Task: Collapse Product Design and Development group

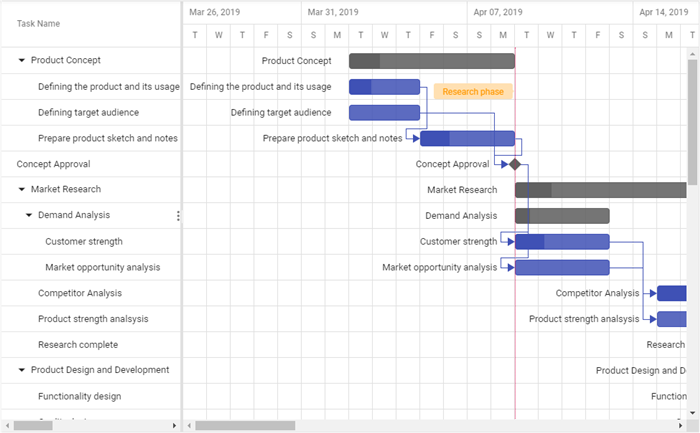Action: [22, 370]
